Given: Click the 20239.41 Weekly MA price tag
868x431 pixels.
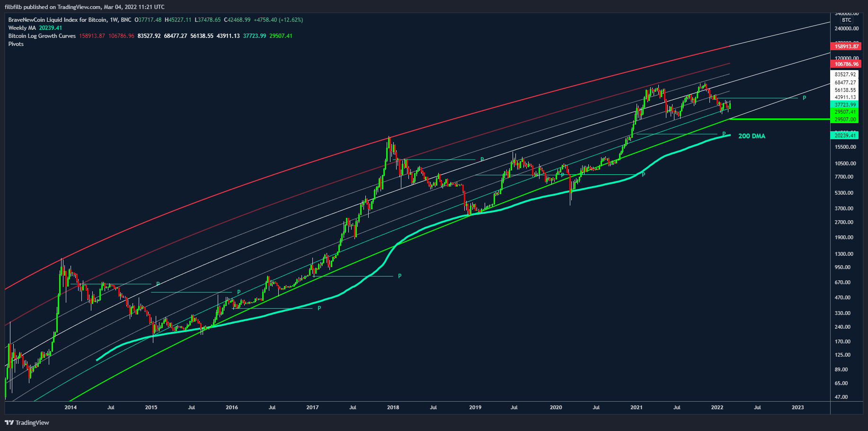Looking at the screenshot, I should (845, 135).
